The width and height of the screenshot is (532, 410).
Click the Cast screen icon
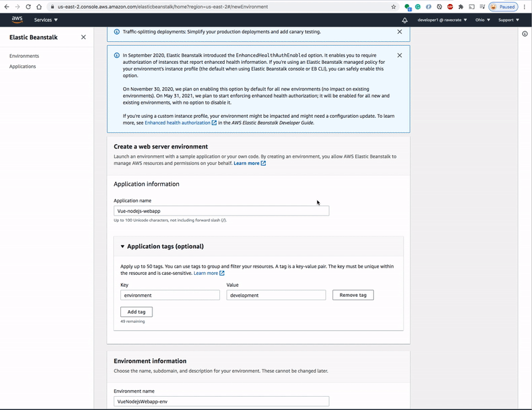(471, 7)
